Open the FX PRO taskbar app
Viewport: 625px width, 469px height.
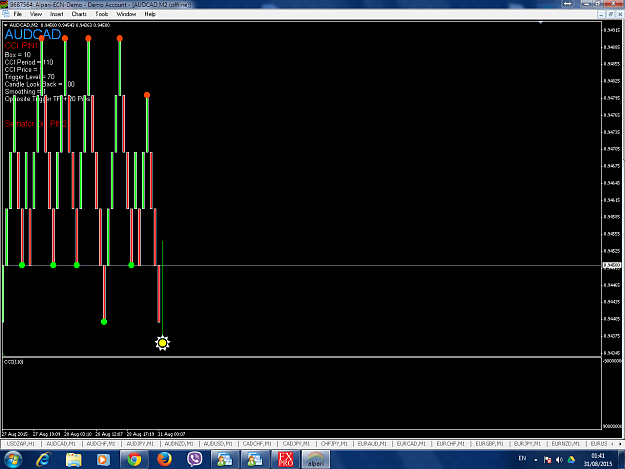285,459
